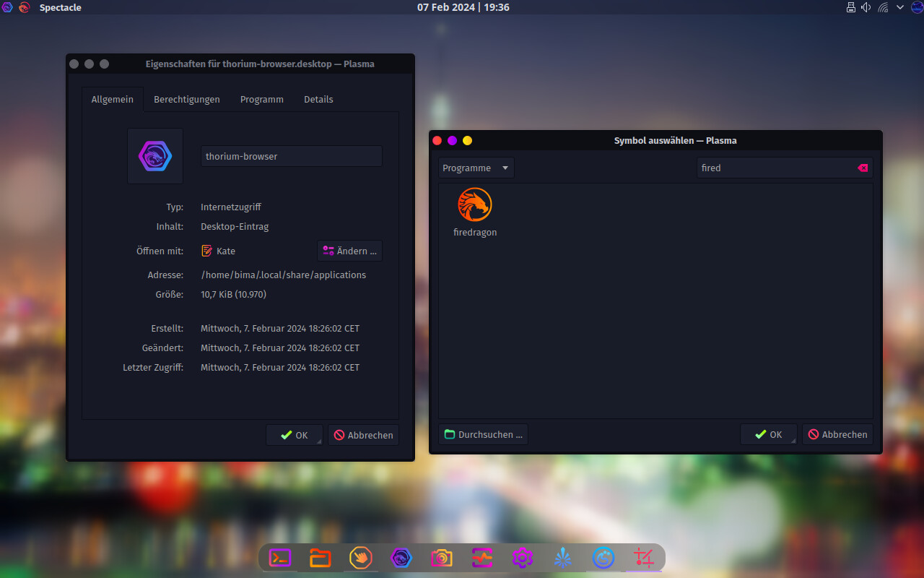The width and height of the screenshot is (924, 578).
Task: Click the size value '10,7 KiB (10.970)'
Action: 234,294
